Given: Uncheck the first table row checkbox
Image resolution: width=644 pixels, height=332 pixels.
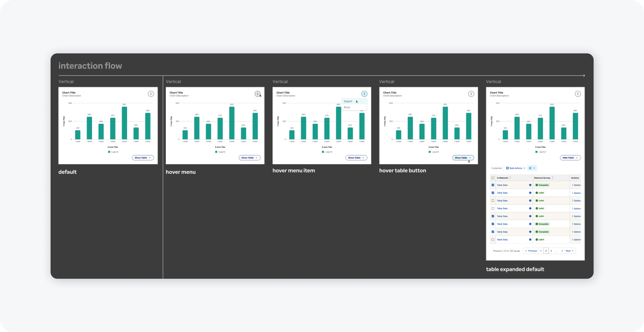Looking at the screenshot, I should 493,185.
